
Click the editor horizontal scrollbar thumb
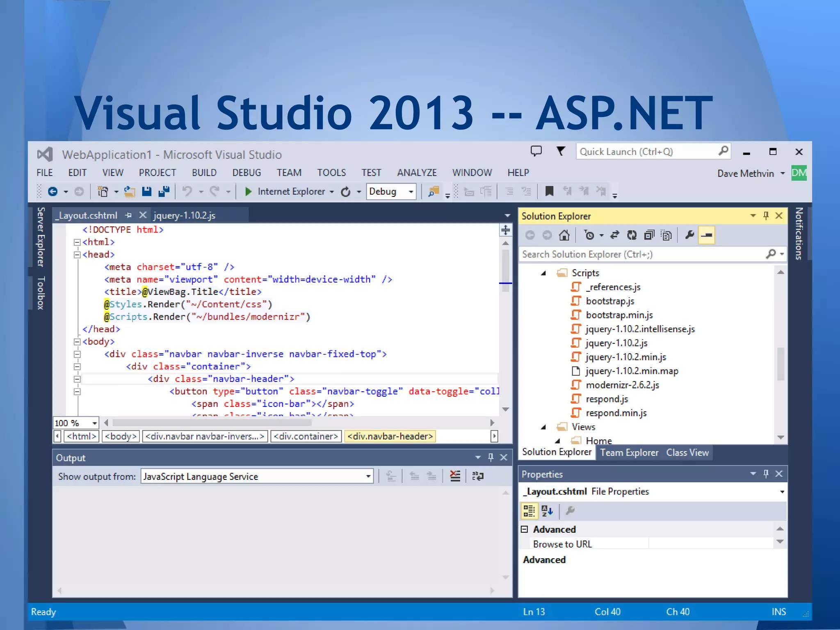212,422
